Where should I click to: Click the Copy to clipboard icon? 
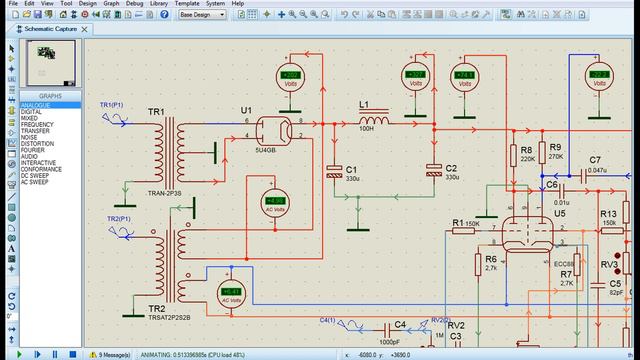pyautogui.click(x=381, y=15)
